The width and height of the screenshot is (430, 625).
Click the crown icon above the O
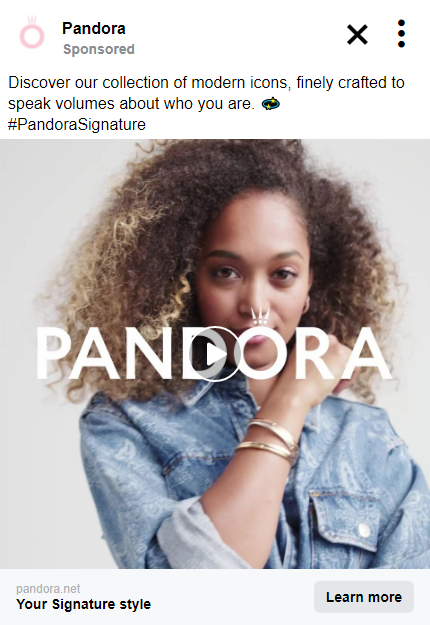point(260,316)
